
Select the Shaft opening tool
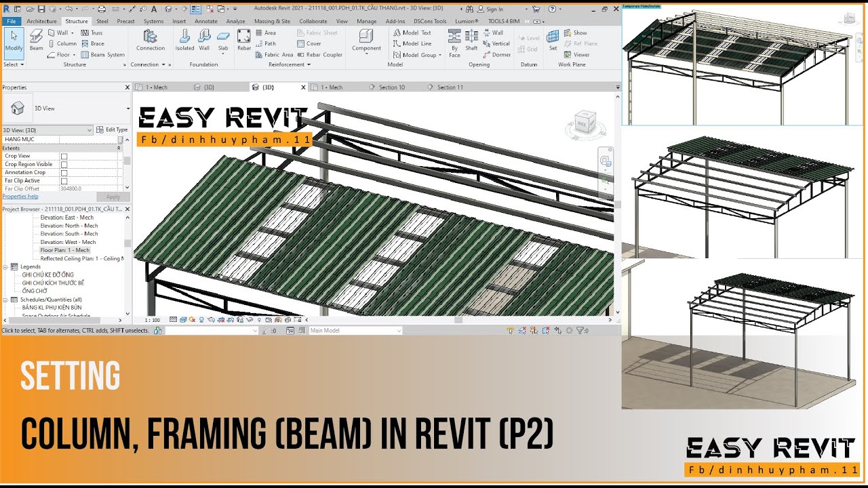click(471, 41)
